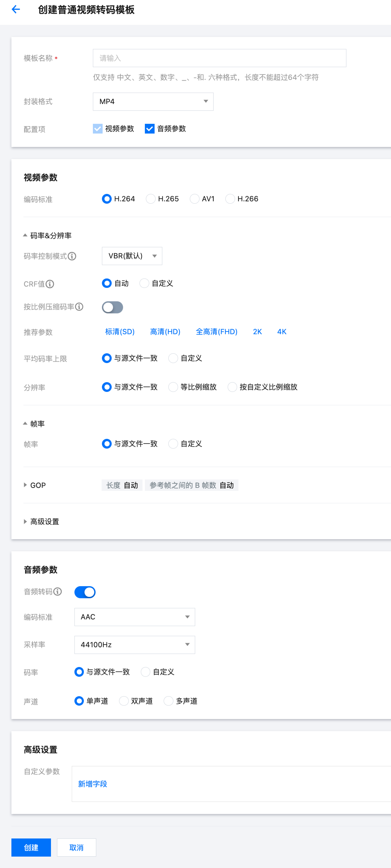This screenshot has height=868, width=391.
Task: Turn off the 音频转码 switch
Action: 85,592
